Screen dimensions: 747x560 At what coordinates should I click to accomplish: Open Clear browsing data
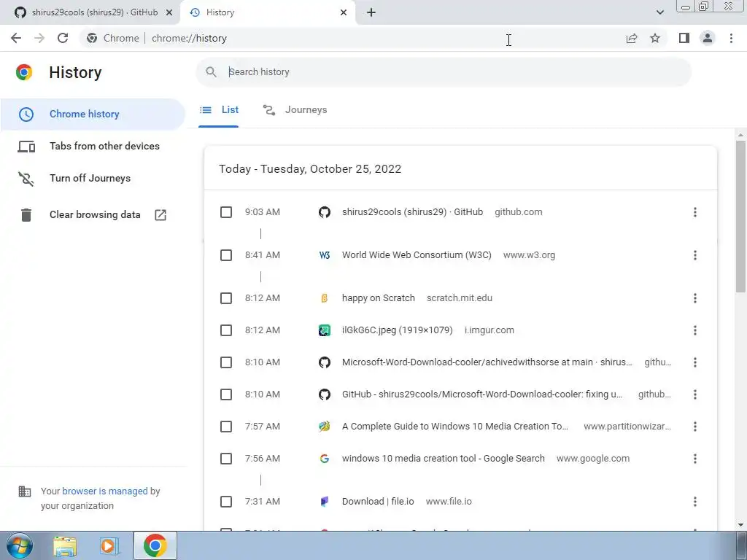pyautogui.click(x=93, y=215)
